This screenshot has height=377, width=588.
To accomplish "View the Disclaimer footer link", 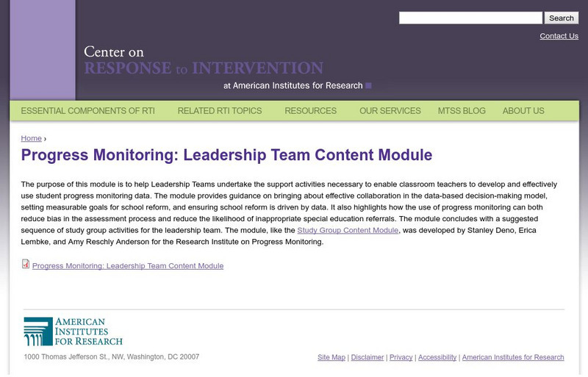I will point(367,357).
